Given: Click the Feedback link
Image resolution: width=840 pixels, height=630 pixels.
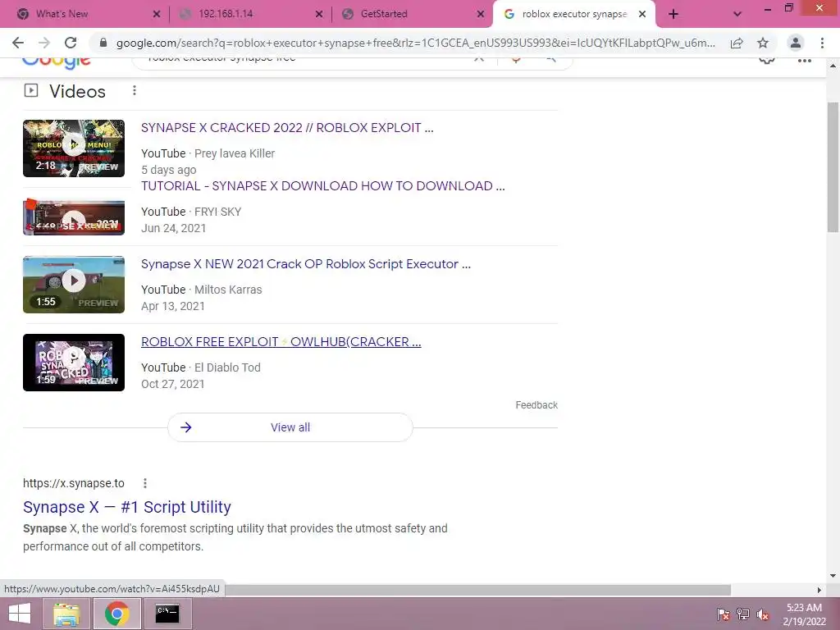Looking at the screenshot, I should click(536, 405).
